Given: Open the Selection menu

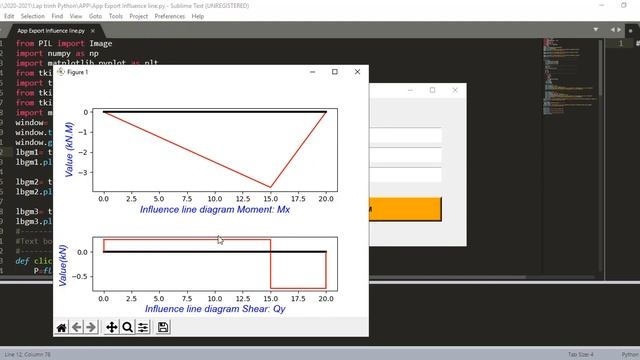Looking at the screenshot, I should coord(33,16).
